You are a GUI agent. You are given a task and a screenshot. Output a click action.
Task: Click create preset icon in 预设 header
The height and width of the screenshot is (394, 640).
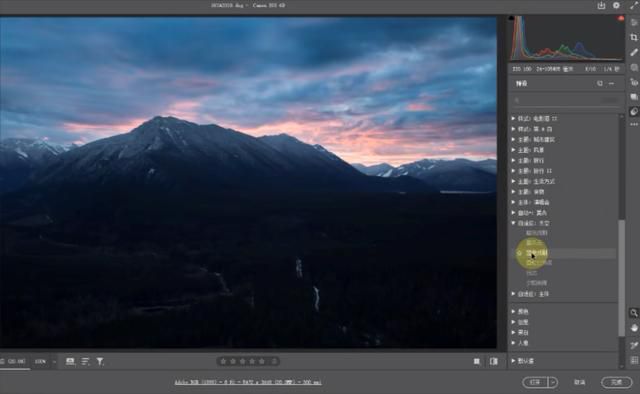[600, 83]
